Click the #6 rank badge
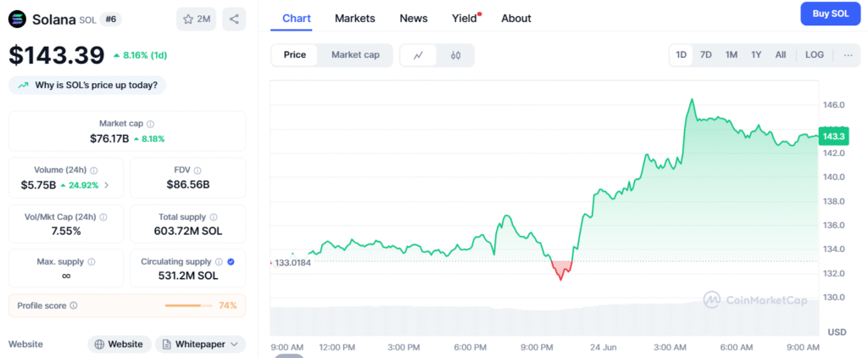This screenshot has height=358, width=868. tap(111, 20)
